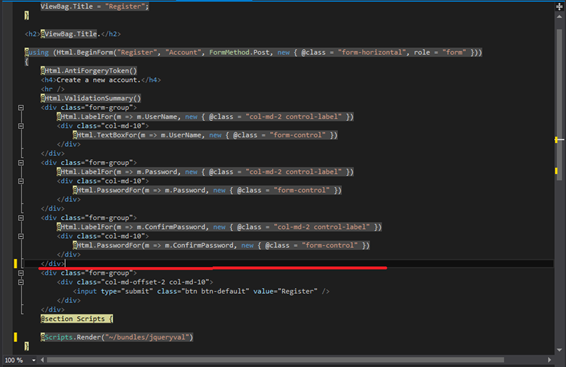Place cursor on ViewBag.Title = "Register" line
The width and height of the screenshot is (566, 367).
tap(95, 6)
